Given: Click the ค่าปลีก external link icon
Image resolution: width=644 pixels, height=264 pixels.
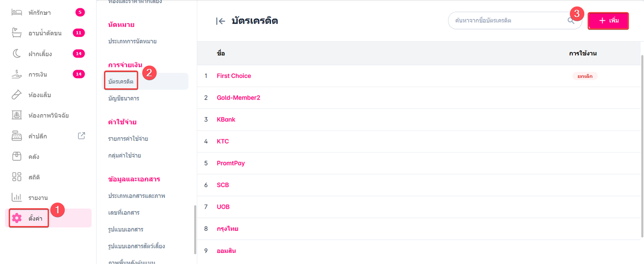Looking at the screenshot, I should coord(81,136).
